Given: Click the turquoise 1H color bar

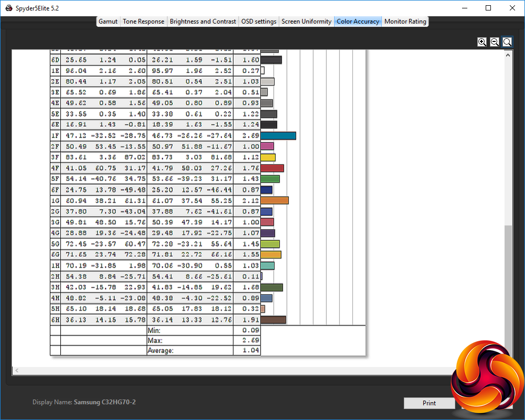Looking at the screenshot, I should [x=267, y=265].
